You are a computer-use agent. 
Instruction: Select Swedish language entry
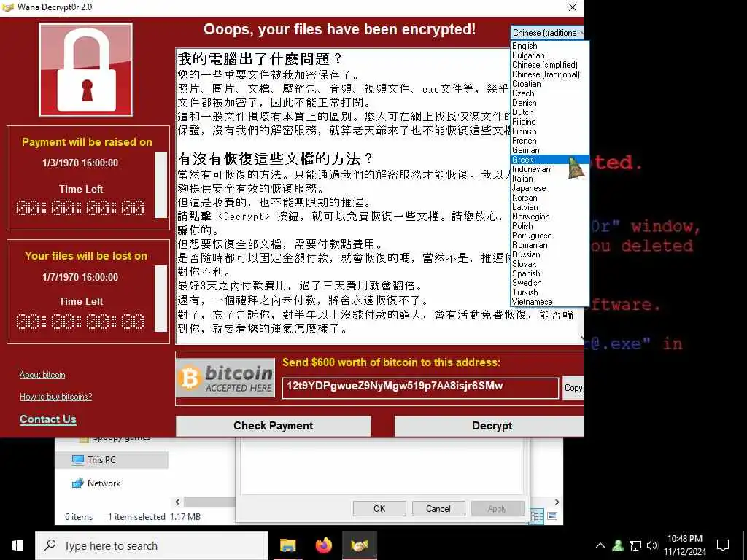550,283
